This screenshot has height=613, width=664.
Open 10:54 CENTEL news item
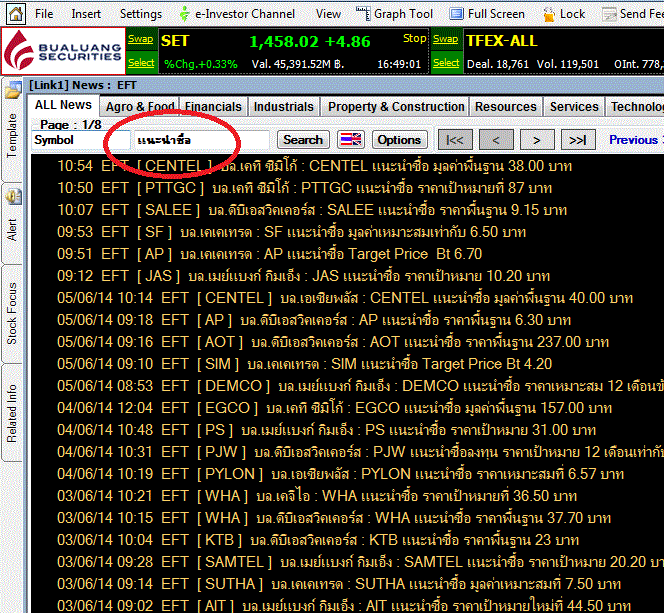coord(314,166)
